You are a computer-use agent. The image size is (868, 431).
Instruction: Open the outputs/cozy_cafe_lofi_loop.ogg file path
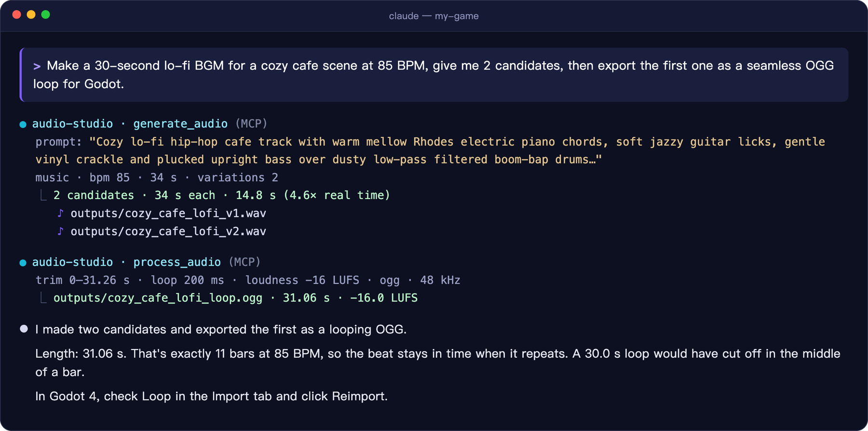158,298
